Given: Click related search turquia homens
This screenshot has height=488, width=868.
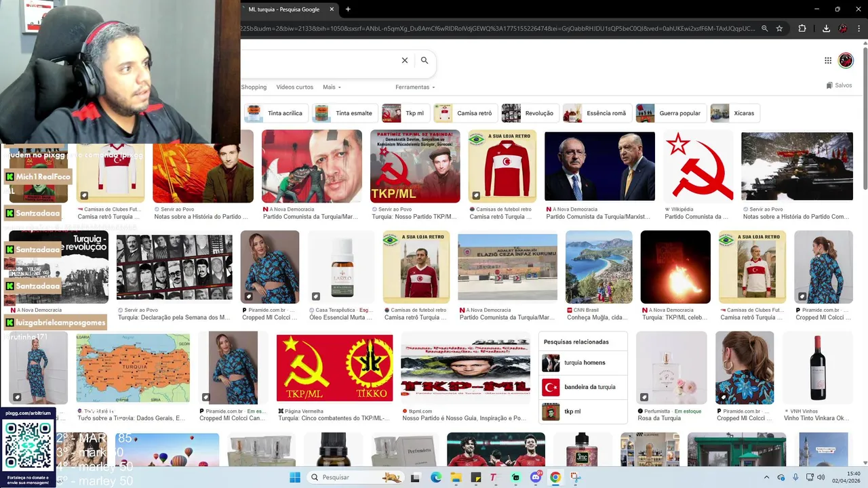Looking at the screenshot, I should pos(583,363).
